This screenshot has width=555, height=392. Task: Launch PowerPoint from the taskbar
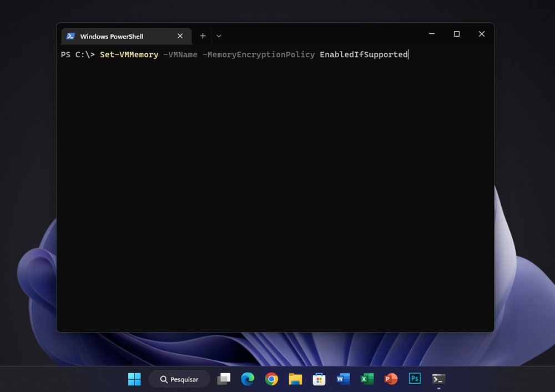point(391,379)
